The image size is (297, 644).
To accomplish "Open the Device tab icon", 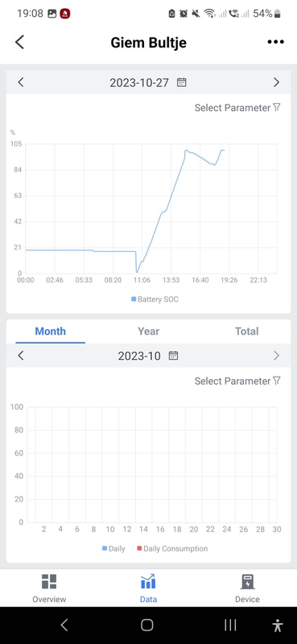I will (247, 581).
